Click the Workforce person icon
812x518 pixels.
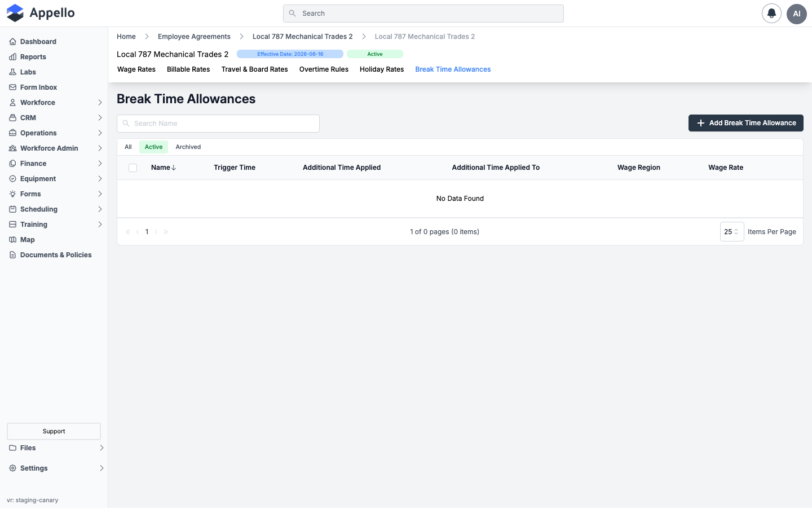click(x=12, y=103)
